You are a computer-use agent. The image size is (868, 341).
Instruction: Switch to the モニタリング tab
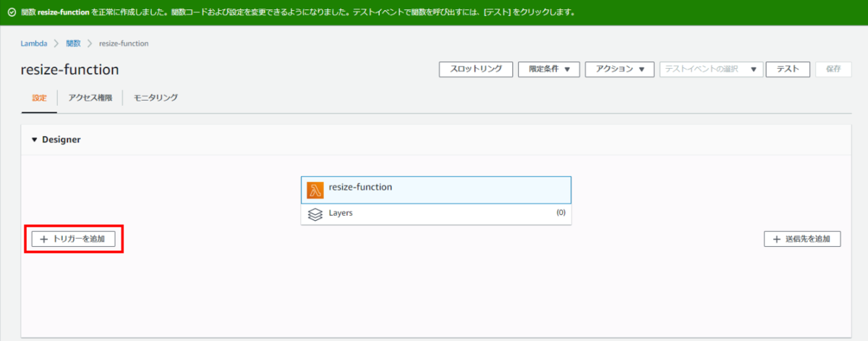click(156, 97)
